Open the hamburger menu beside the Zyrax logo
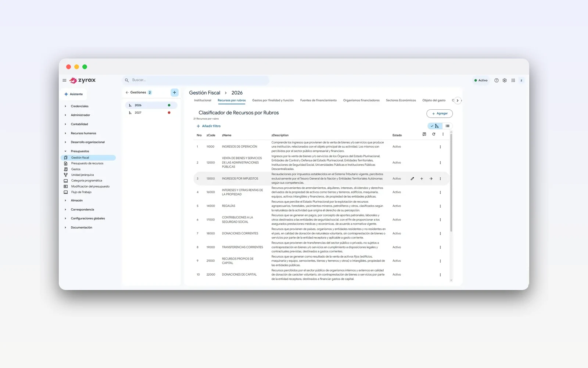The width and height of the screenshot is (588, 368). [x=64, y=80]
